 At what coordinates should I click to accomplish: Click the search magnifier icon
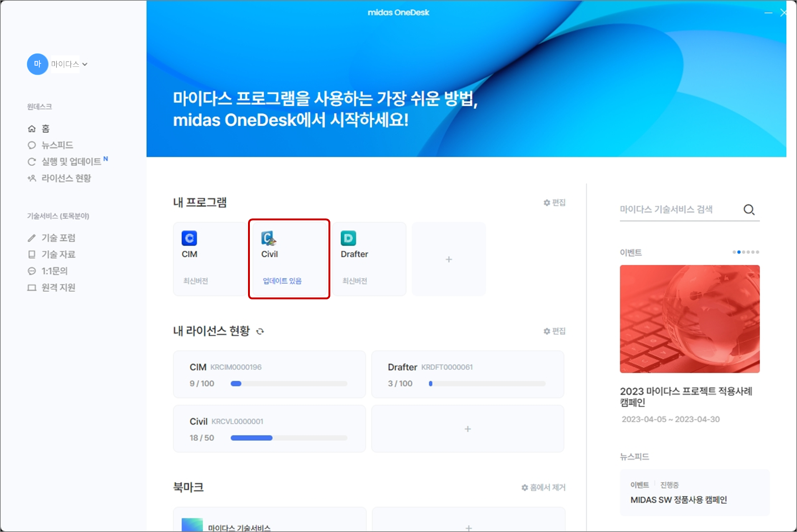[749, 209]
